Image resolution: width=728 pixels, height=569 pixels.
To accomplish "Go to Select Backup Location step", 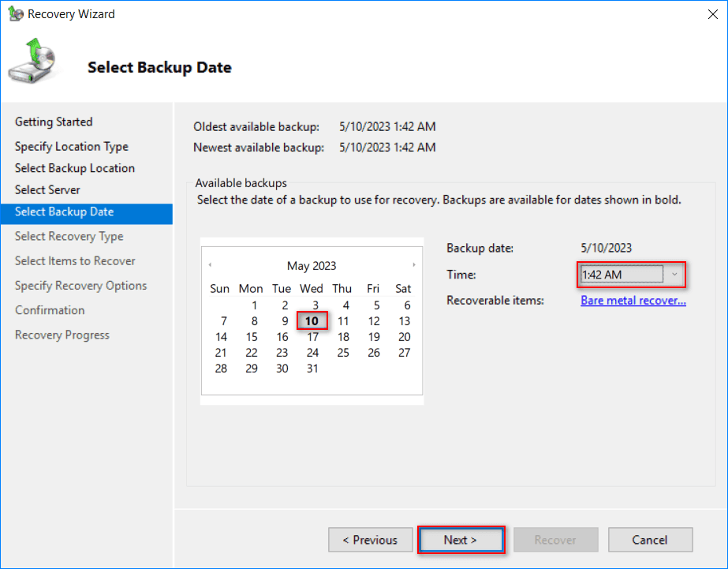I will [x=75, y=168].
